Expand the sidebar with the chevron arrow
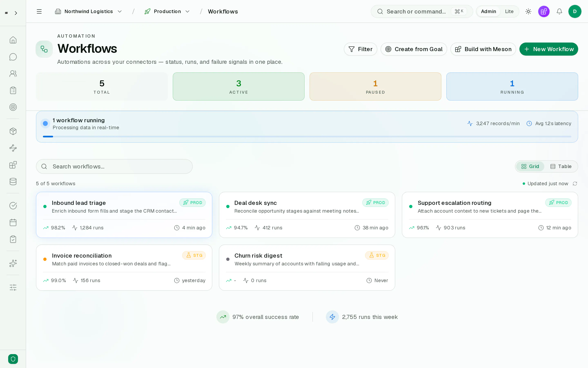This screenshot has width=588, height=368. point(16,13)
